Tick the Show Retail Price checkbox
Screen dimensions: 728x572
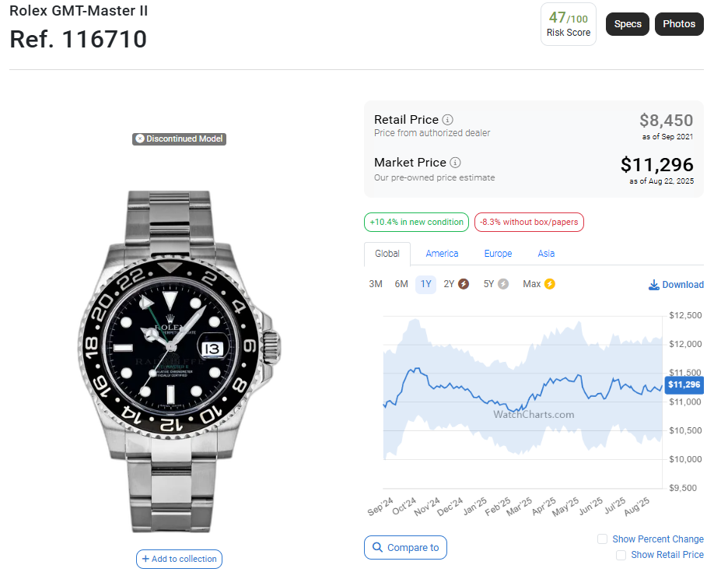tap(621, 555)
